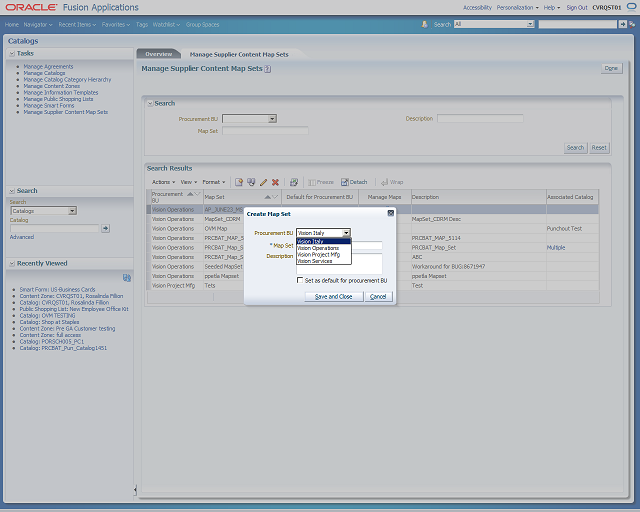Collapse the left Search panel
The height and width of the screenshot is (512, 640).
(x=12, y=191)
